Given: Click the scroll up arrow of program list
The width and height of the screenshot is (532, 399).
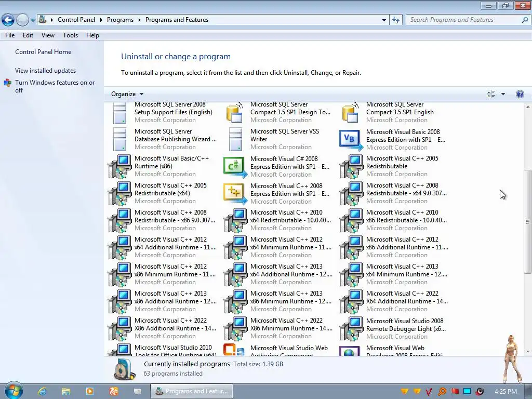Looking at the screenshot, I should pos(528,107).
